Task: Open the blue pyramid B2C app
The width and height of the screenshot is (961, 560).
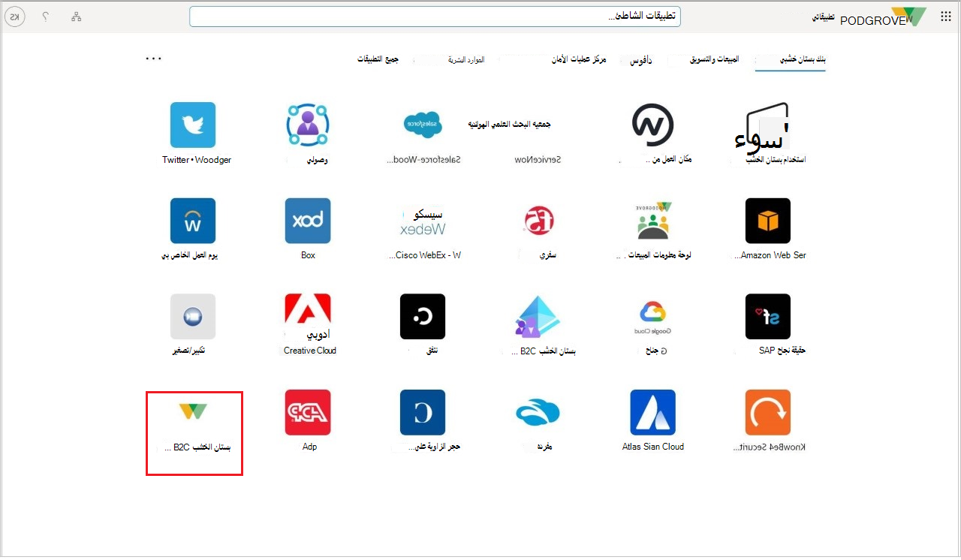Action: pyautogui.click(x=538, y=316)
